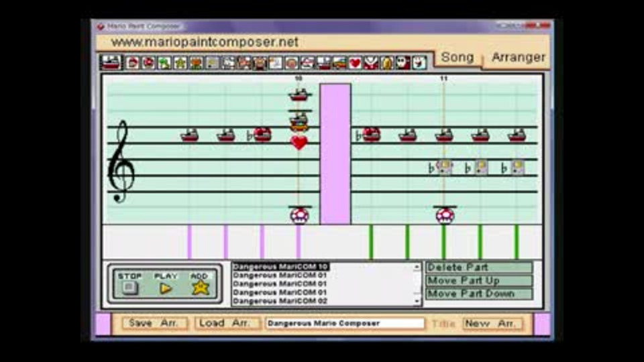The width and height of the screenshot is (644, 362).
Task: Select the Baby Face instrument
Action: [x=292, y=63]
